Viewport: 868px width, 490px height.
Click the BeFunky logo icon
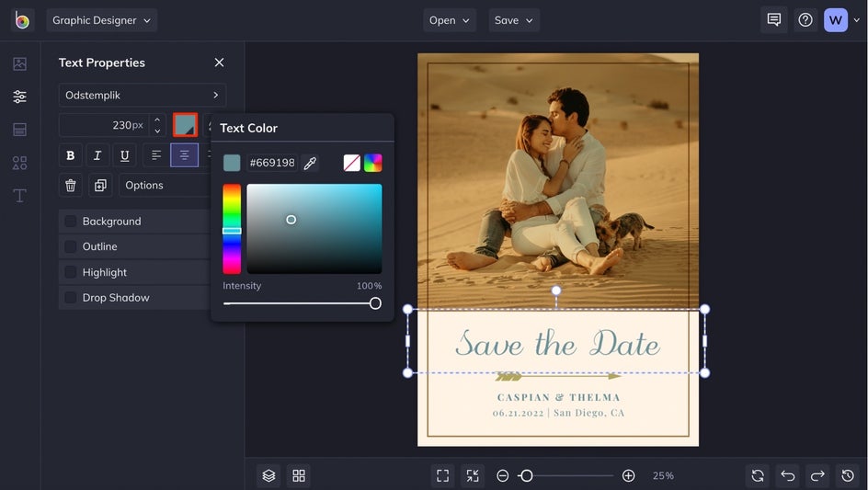22,20
